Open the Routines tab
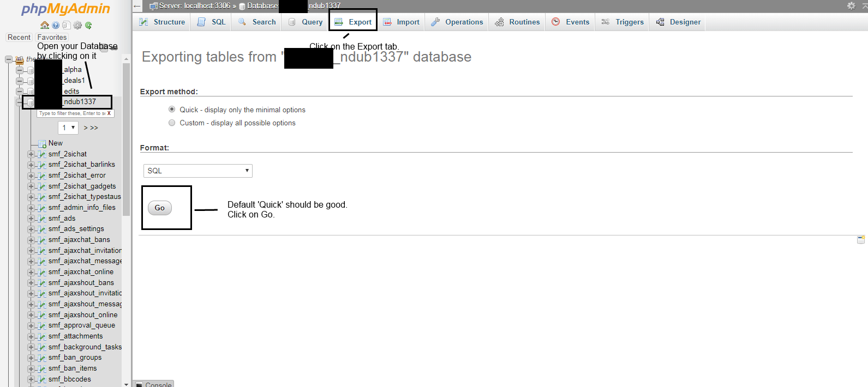868x387 pixels. point(517,22)
